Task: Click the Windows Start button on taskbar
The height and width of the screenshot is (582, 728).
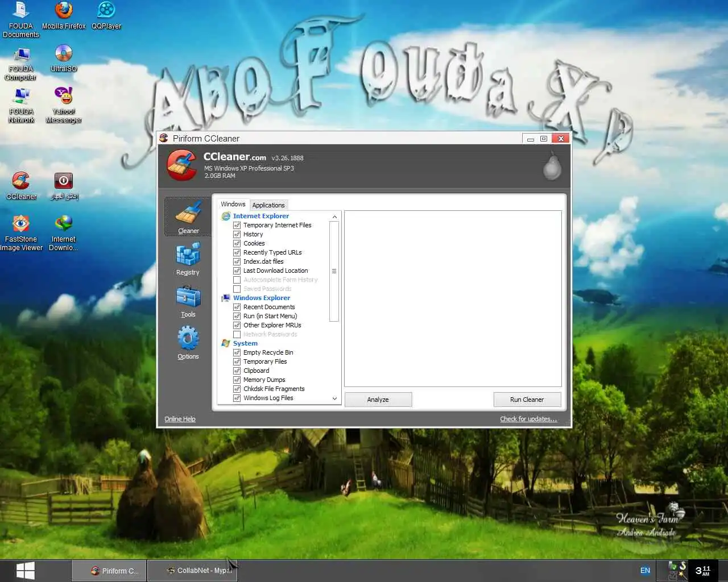Action: click(x=25, y=571)
